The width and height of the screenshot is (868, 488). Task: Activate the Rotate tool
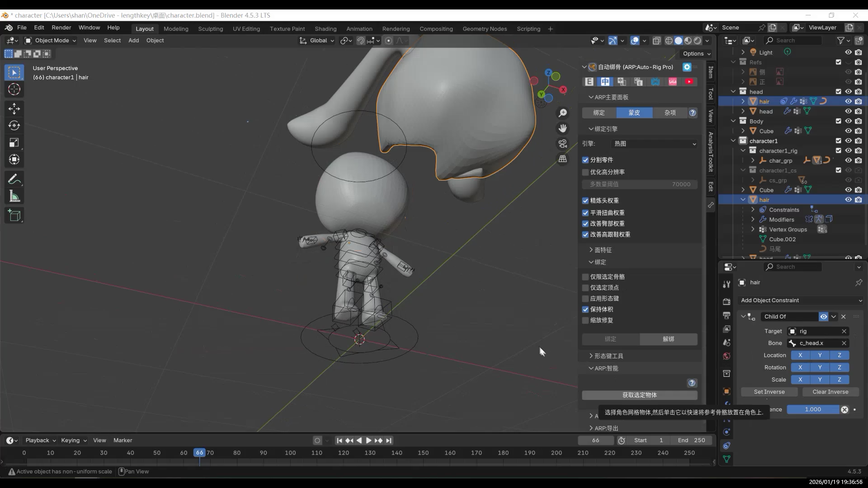14,126
